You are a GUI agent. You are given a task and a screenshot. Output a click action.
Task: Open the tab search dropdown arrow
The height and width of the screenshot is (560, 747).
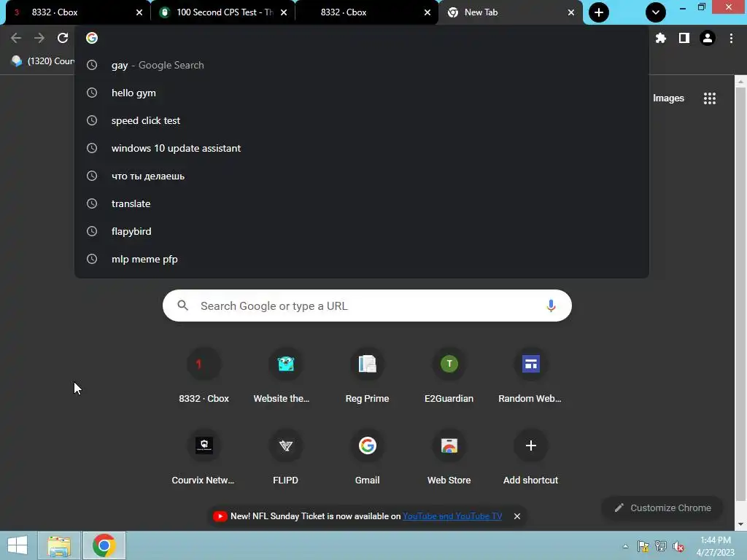coord(656,12)
